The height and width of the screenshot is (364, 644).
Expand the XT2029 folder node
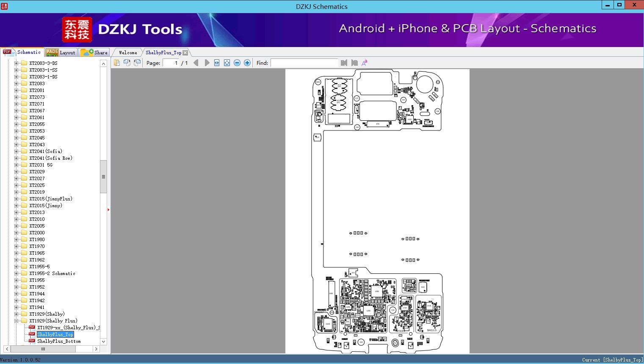click(16, 172)
